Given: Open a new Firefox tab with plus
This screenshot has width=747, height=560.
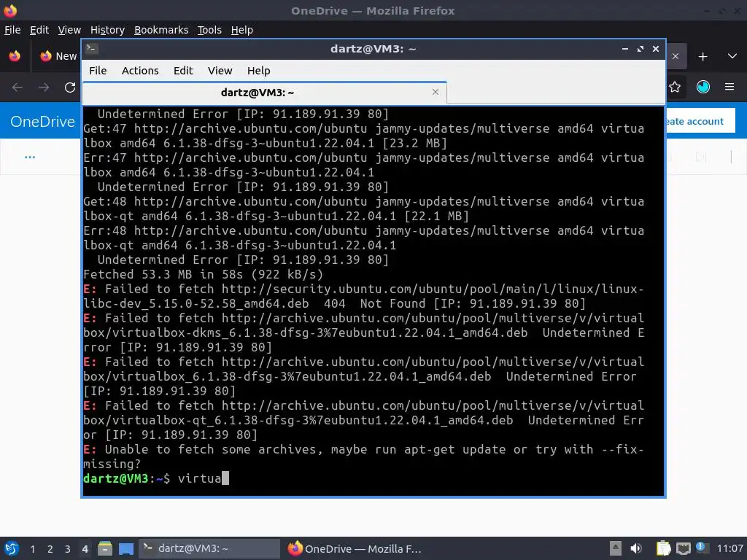Looking at the screenshot, I should tap(703, 57).
